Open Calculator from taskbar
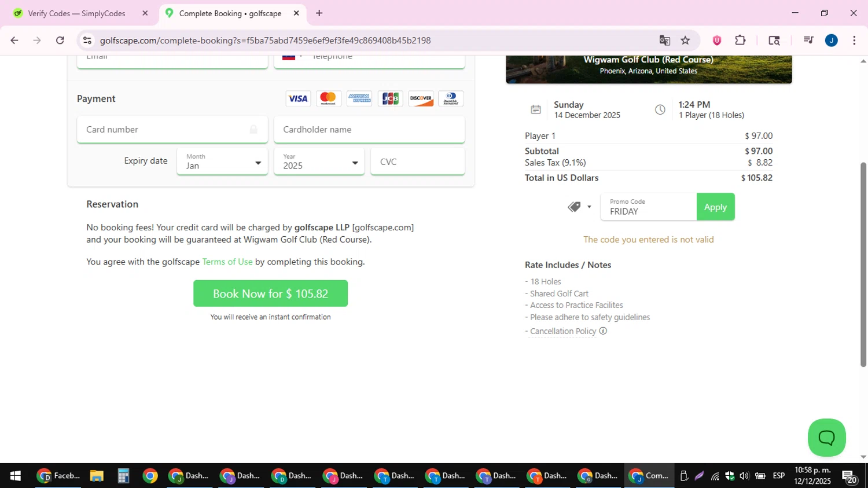The height and width of the screenshot is (488, 868). 123,476
